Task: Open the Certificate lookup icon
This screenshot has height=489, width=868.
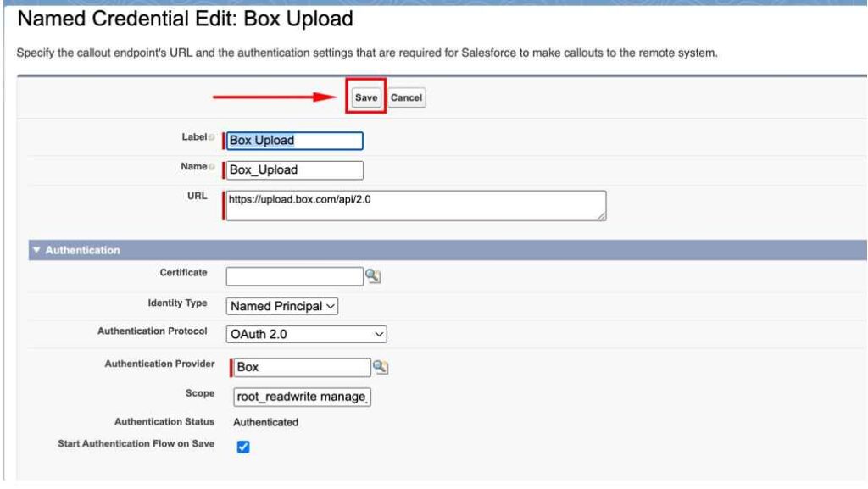Action: (x=373, y=275)
